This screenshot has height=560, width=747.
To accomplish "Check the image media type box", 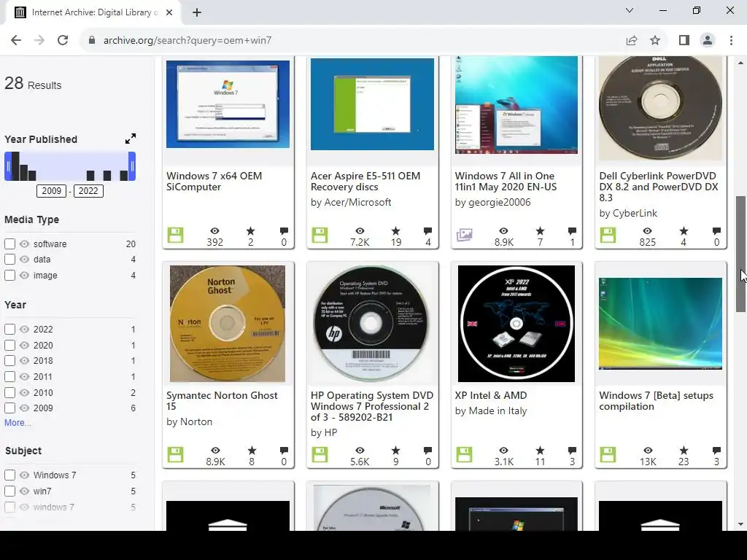I will click(x=9, y=275).
